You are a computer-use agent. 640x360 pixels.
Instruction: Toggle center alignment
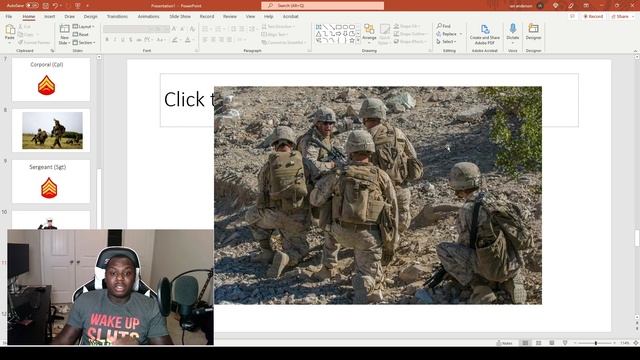[x=213, y=40]
